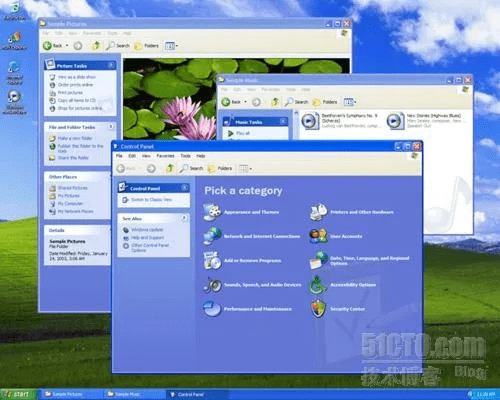Viewport: 500px width, 400px height.
Task: Click Search in Sample Music toolbar
Action: pyautogui.click(x=296, y=102)
